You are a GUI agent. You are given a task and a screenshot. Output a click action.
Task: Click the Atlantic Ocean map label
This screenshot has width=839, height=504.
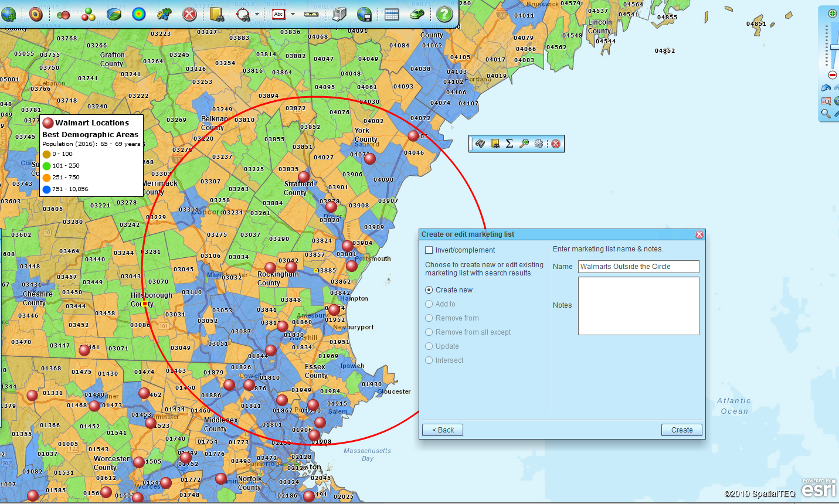734,406
